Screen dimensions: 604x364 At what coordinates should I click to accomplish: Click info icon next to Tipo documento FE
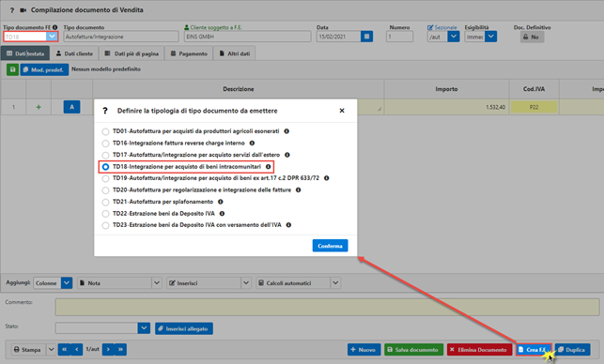55,27
